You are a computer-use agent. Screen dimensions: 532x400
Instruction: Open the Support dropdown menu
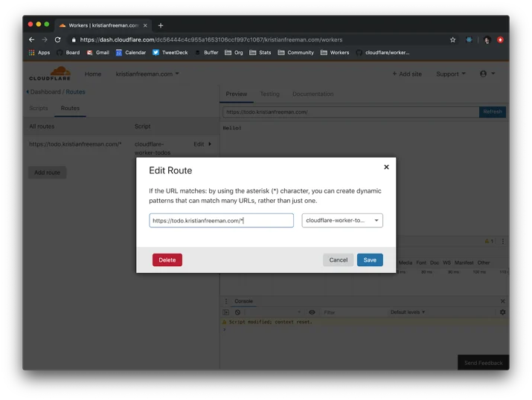(451, 74)
